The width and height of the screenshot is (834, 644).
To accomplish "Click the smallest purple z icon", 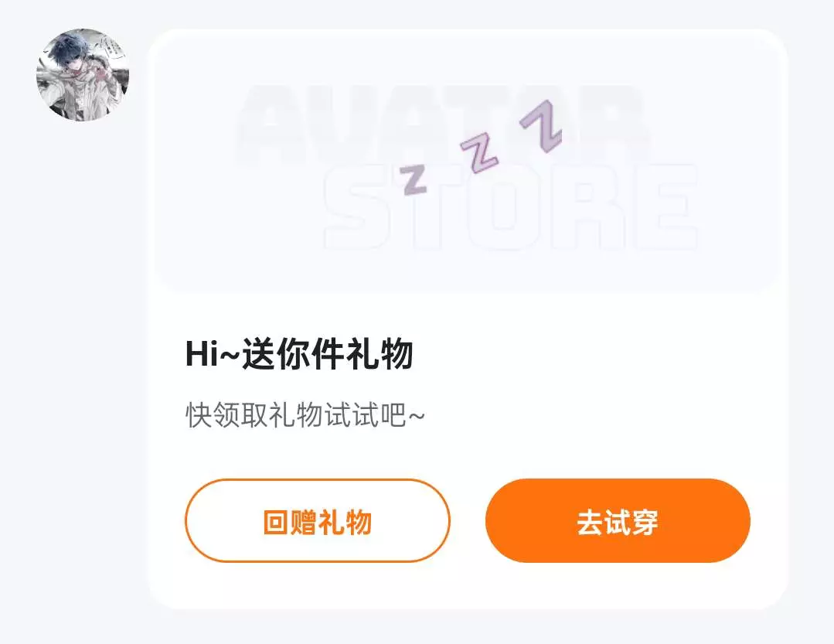I will (x=414, y=179).
